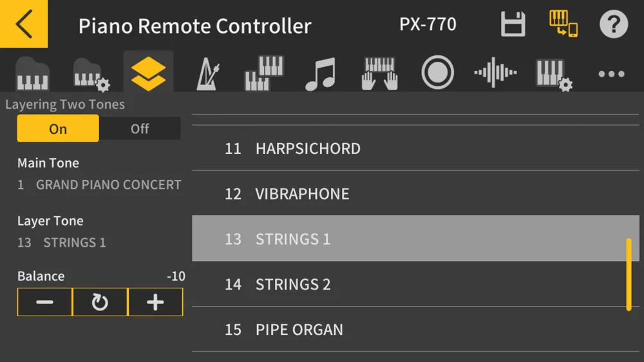Open the split keyboard duet icon

click(x=264, y=73)
